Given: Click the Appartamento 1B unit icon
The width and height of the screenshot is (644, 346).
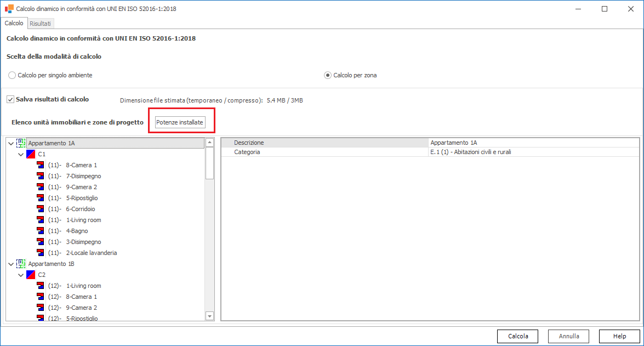Looking at the screenshot, I should (x=21, y=264).
